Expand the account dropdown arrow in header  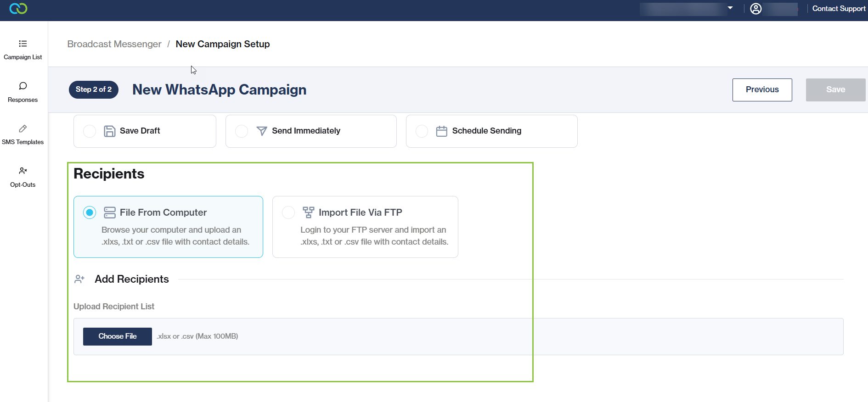pyautogui.click(x=730, y=8)
